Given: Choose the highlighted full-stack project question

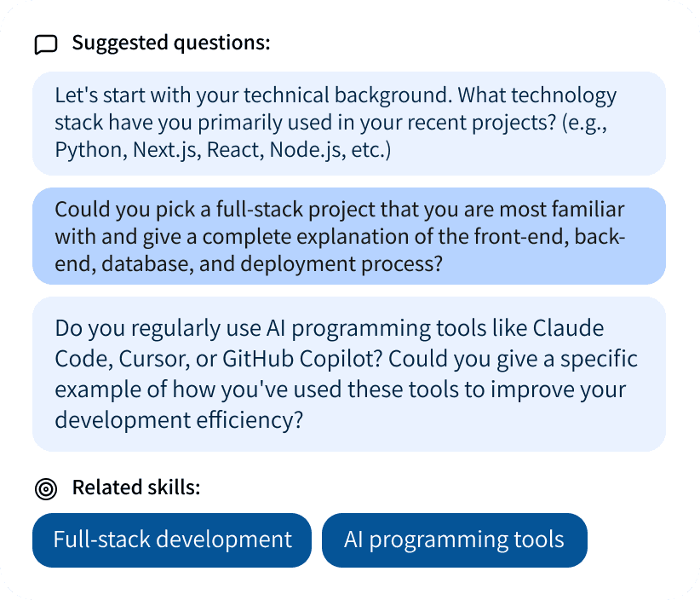Looking at the screenshot, I should point(348,236).
